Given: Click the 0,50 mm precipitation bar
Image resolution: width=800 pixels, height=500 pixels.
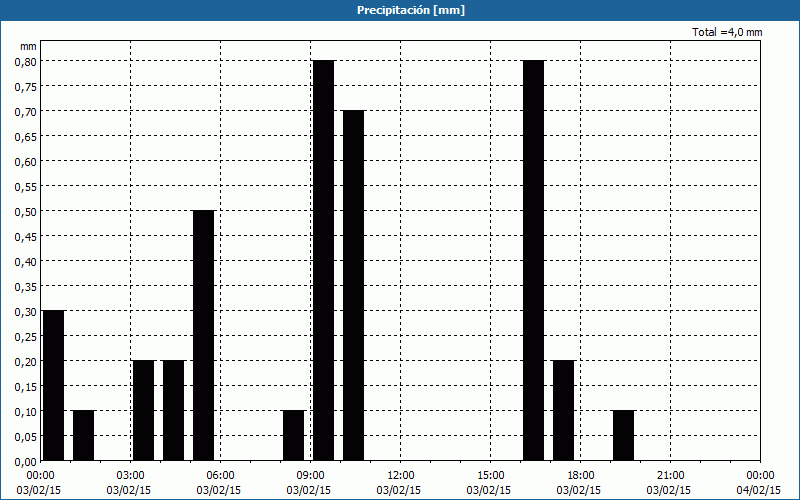Looking at the screenshot, I should [204, 336].
